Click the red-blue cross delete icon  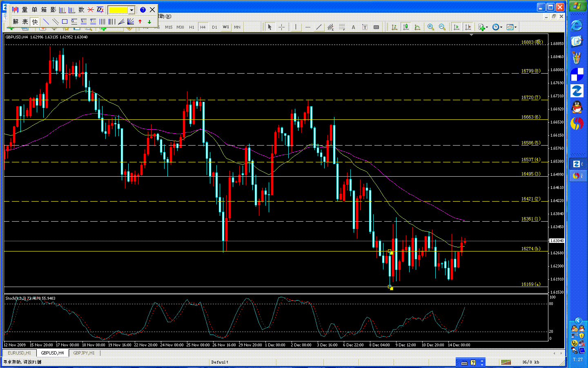tap(91, 10)
